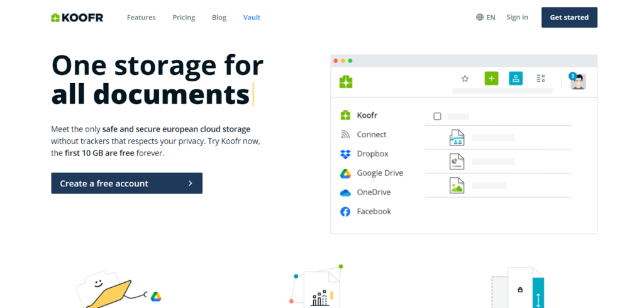
Task: Click the Connect signal icon
Action: click(x=345, y=134)
